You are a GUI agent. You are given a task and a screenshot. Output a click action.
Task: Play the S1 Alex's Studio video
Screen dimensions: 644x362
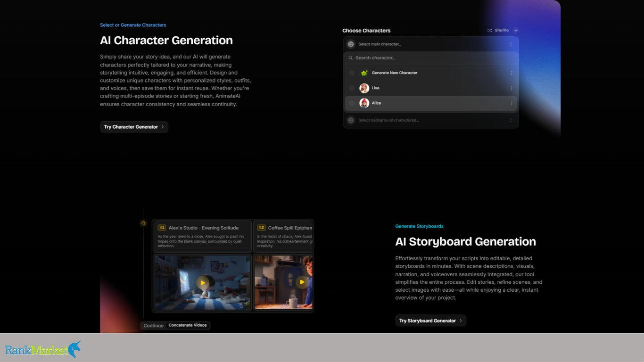pos(203,283)
